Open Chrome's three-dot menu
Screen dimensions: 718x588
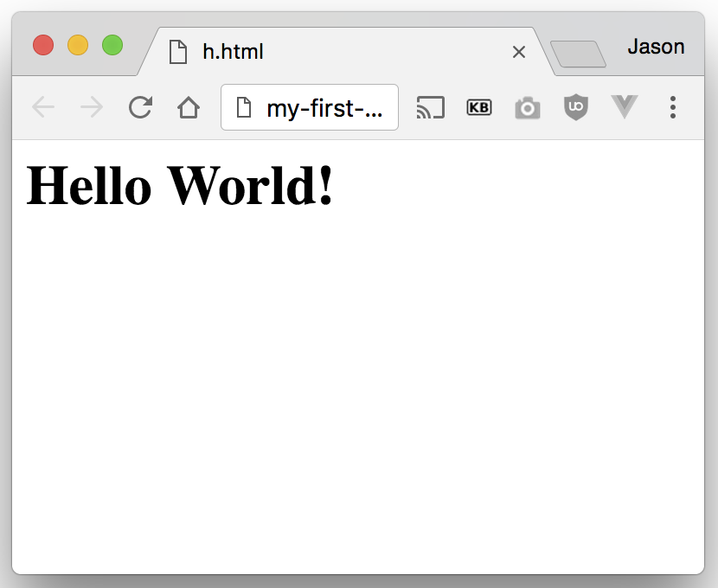tap(673, 107)
